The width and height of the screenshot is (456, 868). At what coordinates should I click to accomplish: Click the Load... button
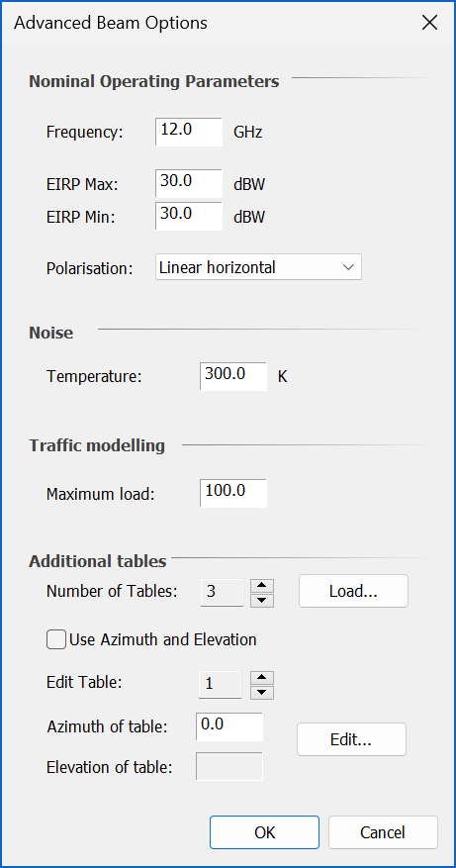[353, 591]
